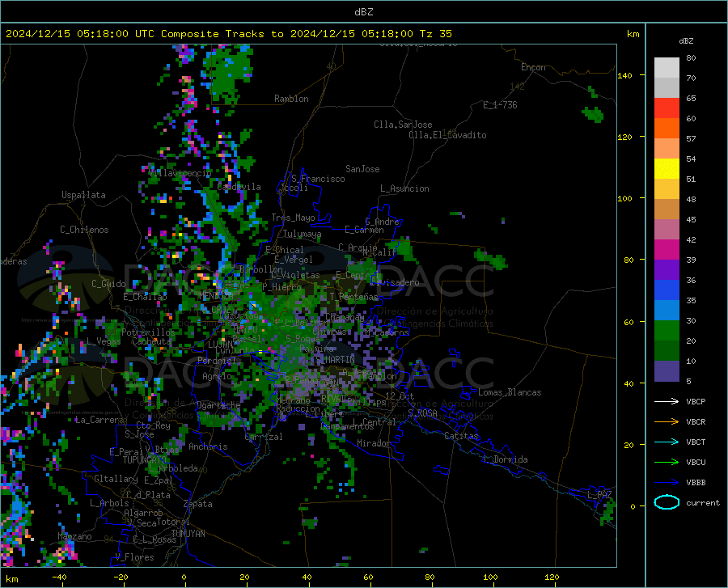Click the green VBCU arrow icon
The width and height of the screenshot is (728, 588).
click(667, 463)
